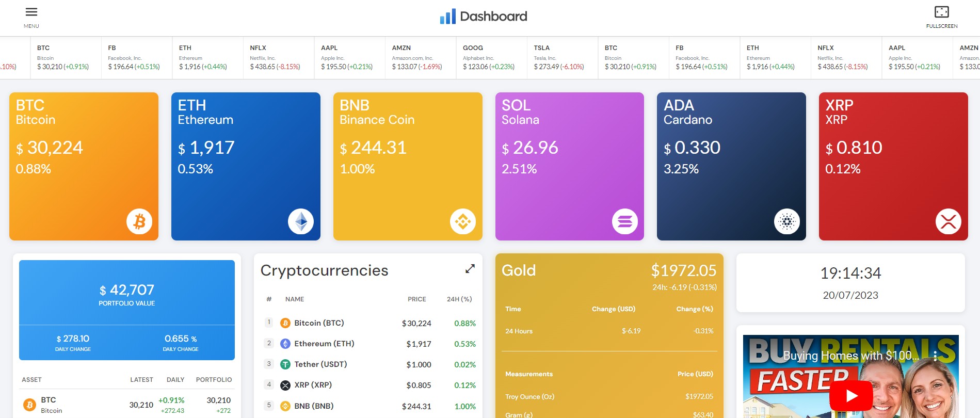This screenshot has width=980, height=418.
Task: Click Tether (USDT) name in table
Action: click(x=320, y=364)
